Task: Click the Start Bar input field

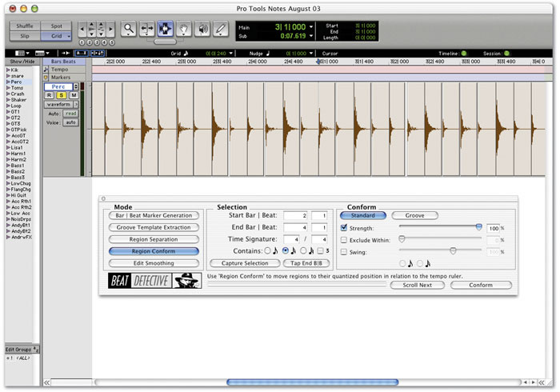Action: 295,215
